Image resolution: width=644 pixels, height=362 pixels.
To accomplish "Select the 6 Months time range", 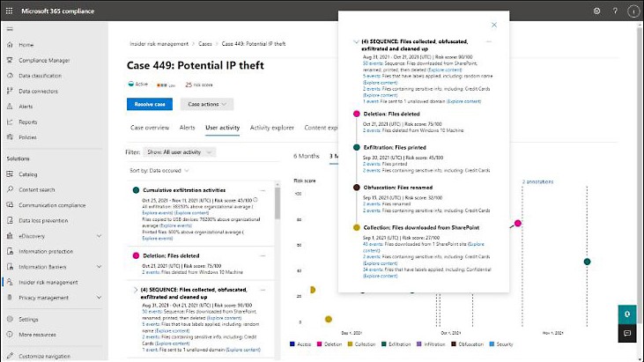I will pos(307,156).
